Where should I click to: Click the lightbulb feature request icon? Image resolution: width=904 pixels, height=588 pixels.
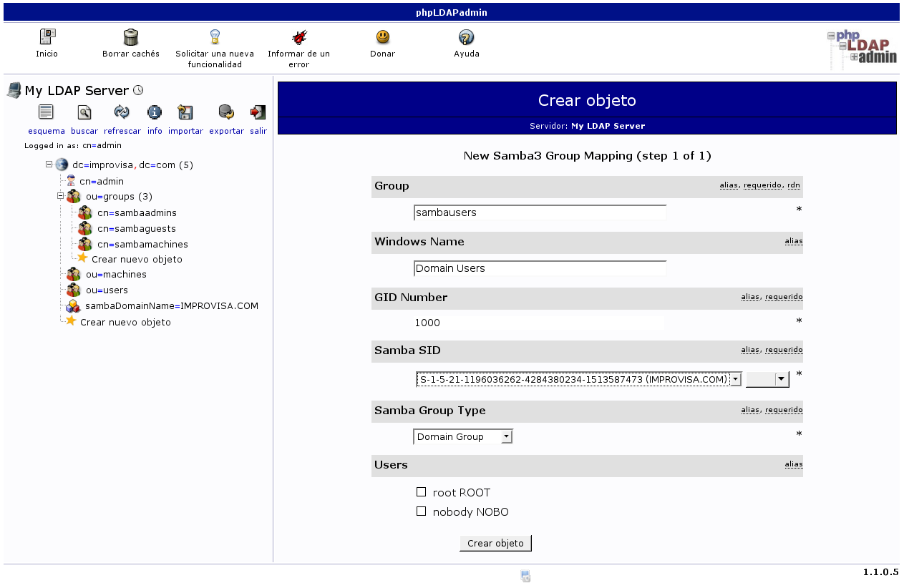point(214,36)
